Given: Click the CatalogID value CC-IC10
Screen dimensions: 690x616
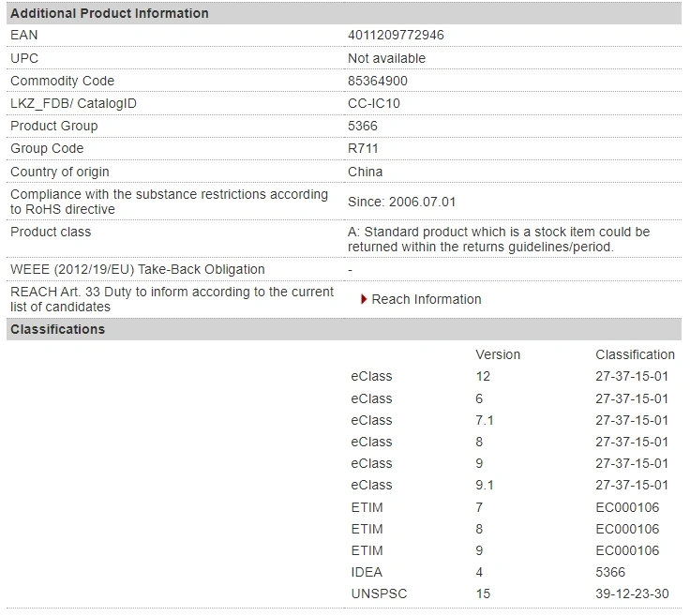Looking at the screenshot, I should tap(374, 103).
